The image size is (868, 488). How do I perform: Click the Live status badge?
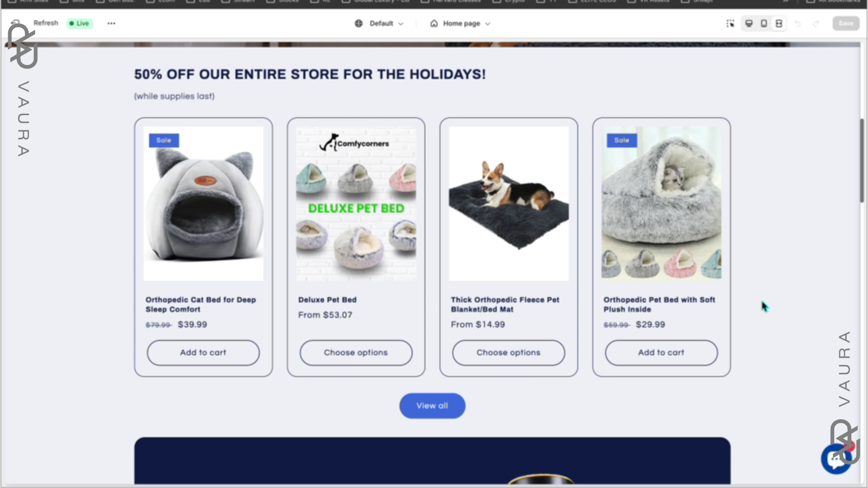pos(80,23)
